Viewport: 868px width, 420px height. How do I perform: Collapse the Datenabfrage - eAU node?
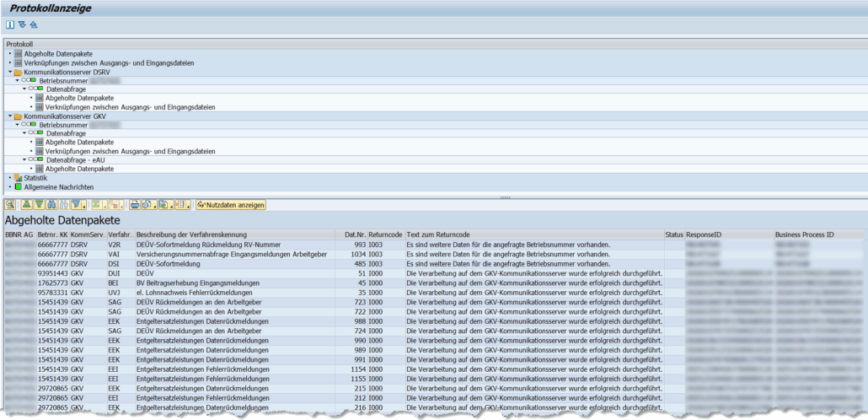pos(24,159)
